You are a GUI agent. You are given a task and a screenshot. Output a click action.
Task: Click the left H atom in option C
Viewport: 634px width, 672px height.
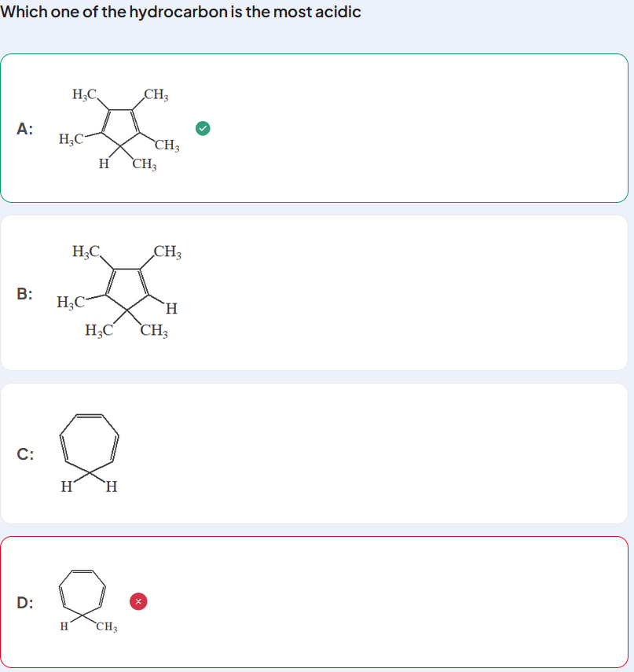(x=67, y=487)
